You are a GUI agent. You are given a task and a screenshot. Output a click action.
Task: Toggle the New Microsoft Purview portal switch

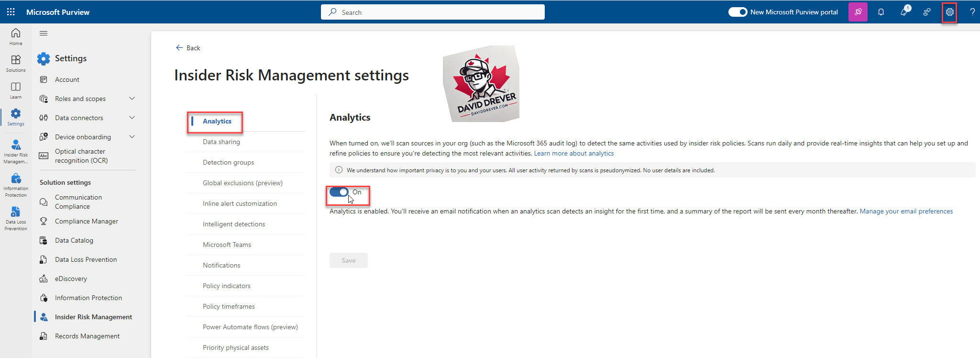[x=738, y=12]
